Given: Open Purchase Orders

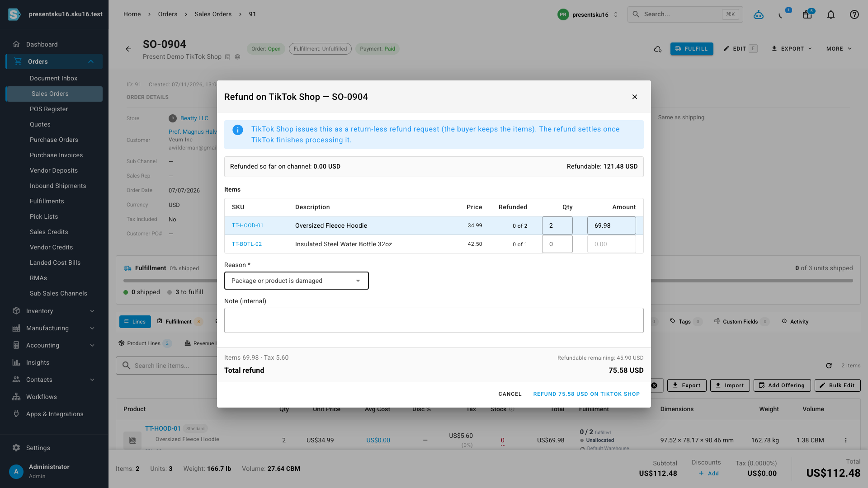Looking at the screenshot, I should (54, 140).
